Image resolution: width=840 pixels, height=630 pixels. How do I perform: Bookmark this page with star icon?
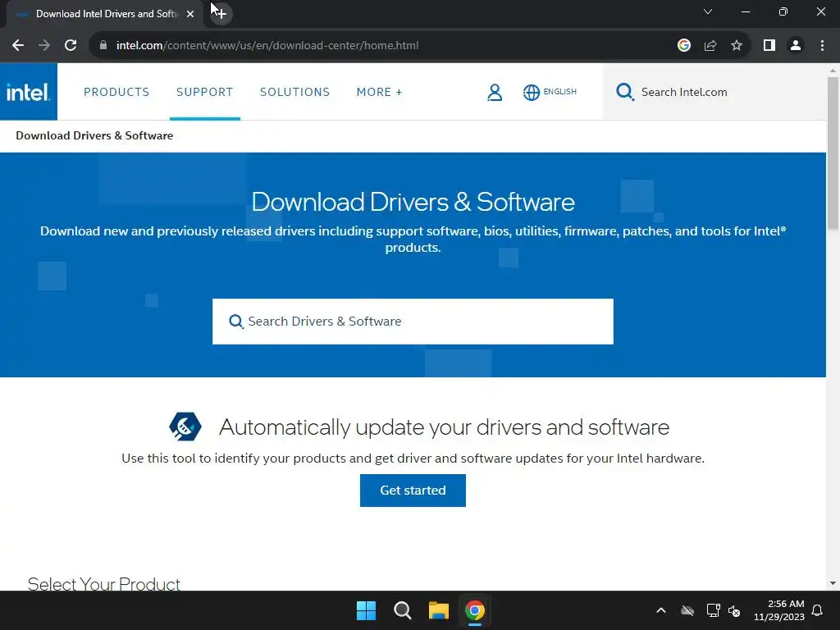tap(737, 46)
